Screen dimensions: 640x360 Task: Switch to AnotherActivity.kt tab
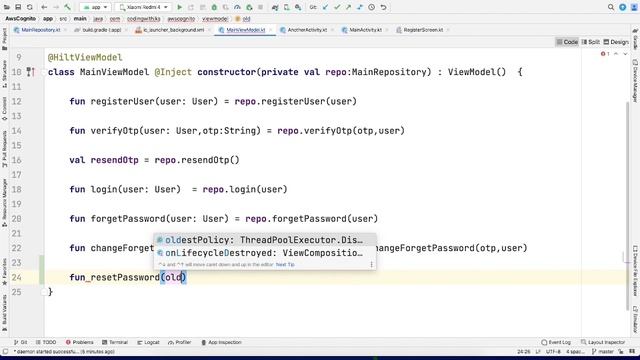pyautogui.click(x=304, y=30)
